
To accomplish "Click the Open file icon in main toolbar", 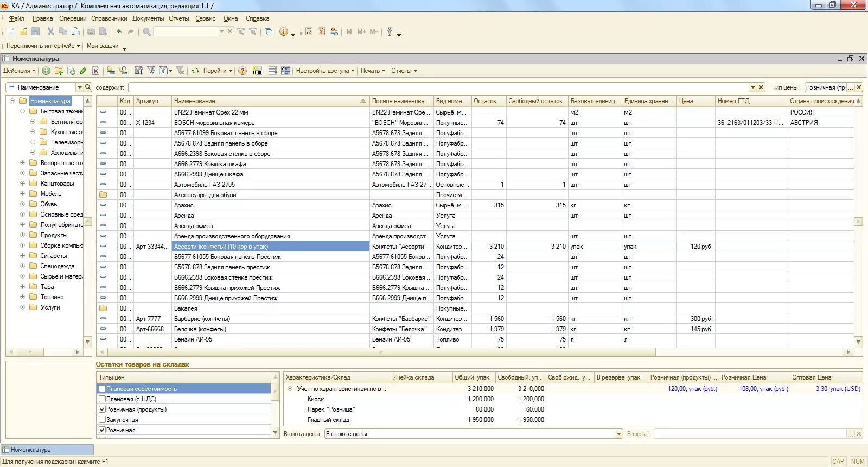I will coord(23,32).
